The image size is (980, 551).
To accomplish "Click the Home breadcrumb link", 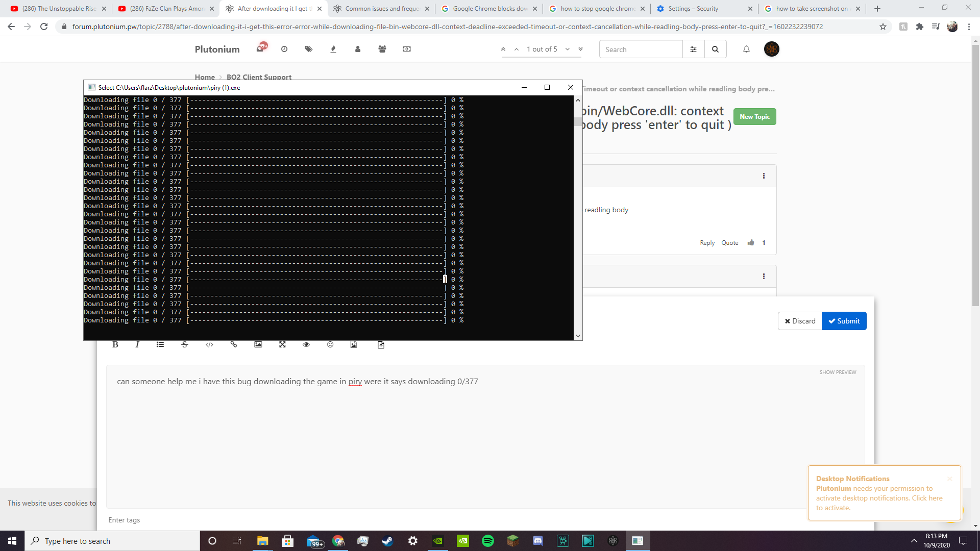I will click(205, 77).
